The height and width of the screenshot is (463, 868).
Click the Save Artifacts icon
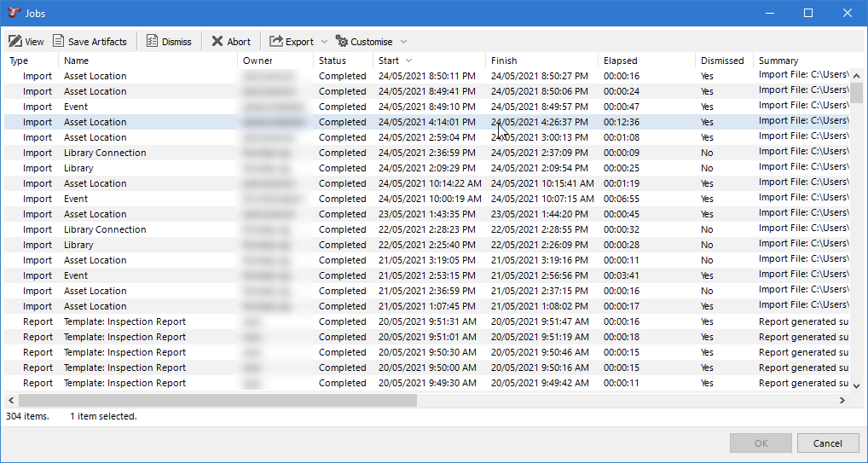[59, 41]
